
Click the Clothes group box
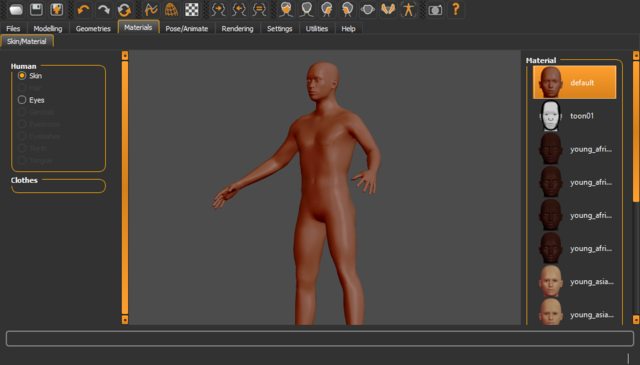(58, 185)
